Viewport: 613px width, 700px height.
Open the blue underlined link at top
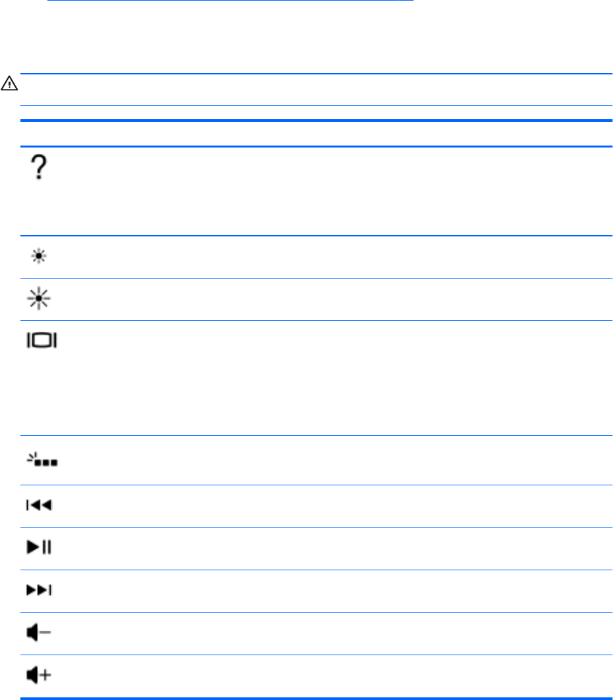[x=231, y=2]
